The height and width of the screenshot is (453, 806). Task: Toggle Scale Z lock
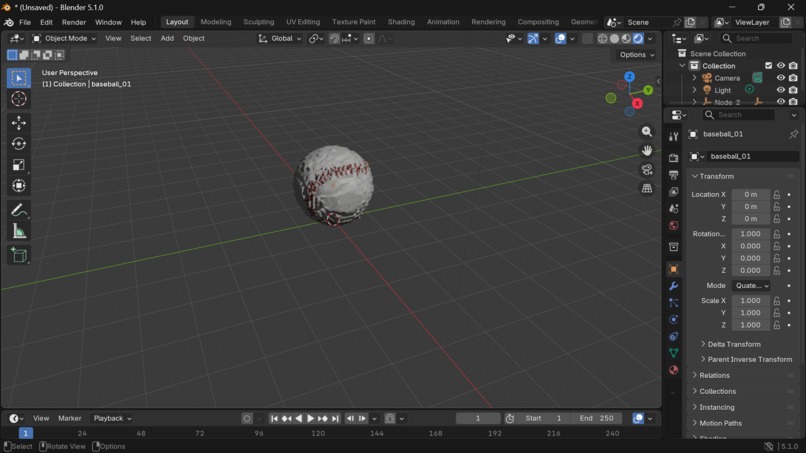click(x=777, y=325)
